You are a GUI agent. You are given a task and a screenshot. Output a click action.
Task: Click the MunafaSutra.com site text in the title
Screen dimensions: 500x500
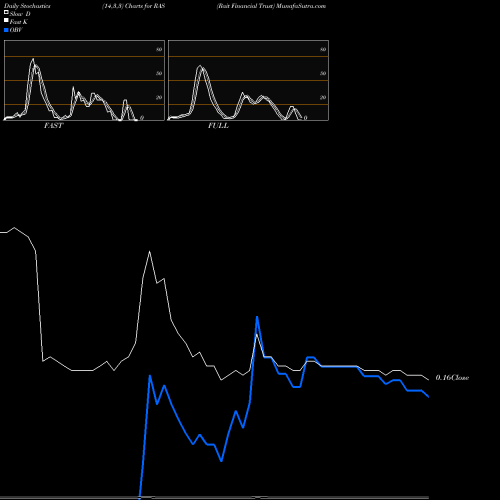301,6
